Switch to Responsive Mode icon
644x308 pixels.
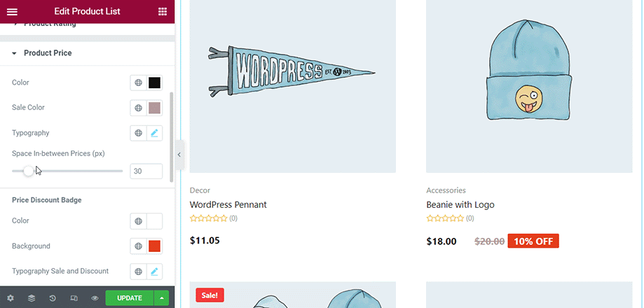pyautogui.click(x=74, y=298)
